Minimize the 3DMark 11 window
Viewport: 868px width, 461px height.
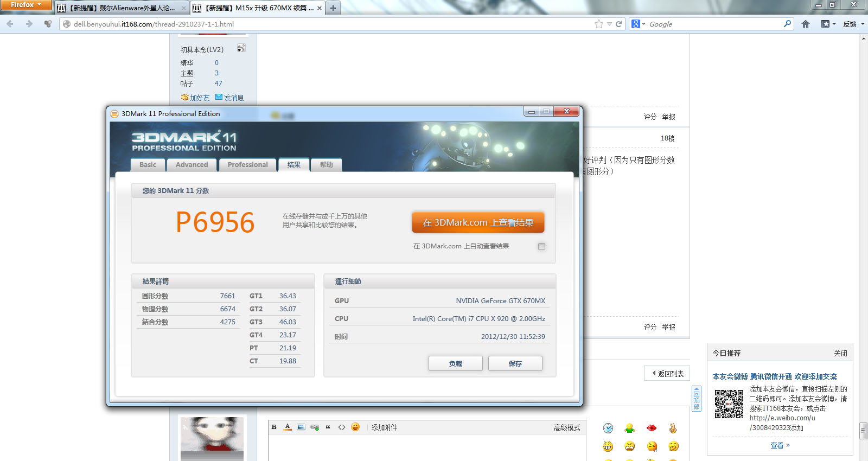click(x=532, y=112)
